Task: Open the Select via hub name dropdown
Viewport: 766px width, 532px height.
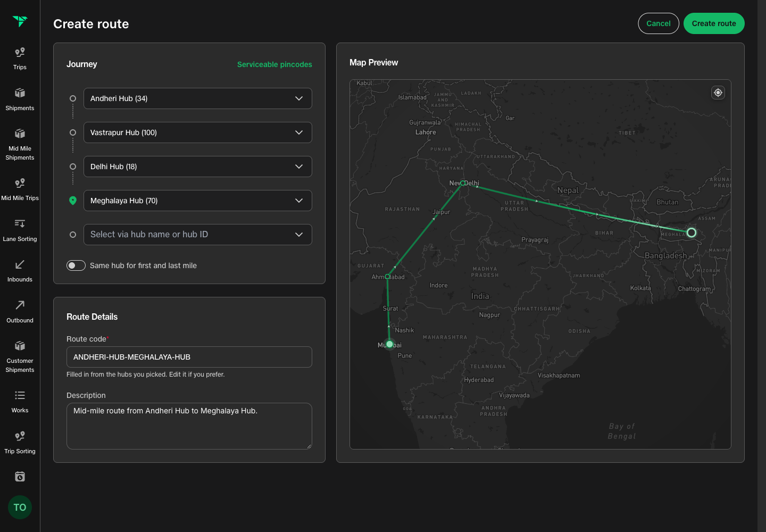Action: (x=198, y=235)
